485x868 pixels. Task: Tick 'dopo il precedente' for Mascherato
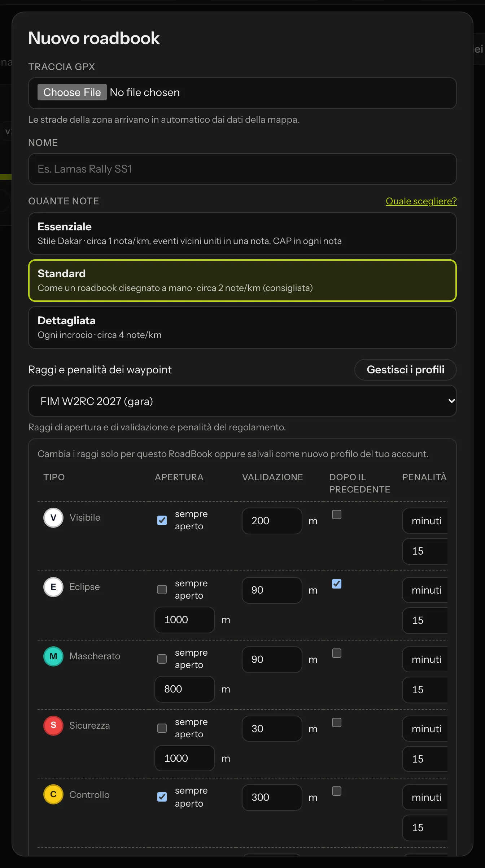tap(337, 653)
